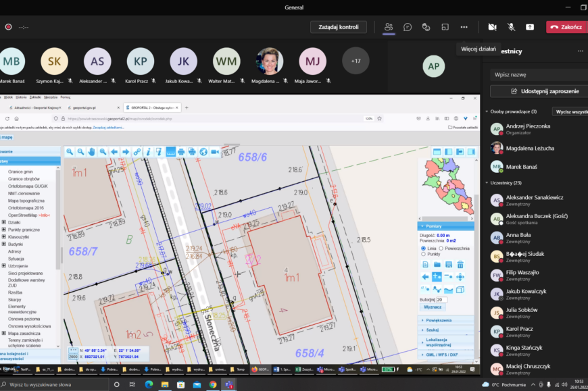Screen dimensions: 588x391
Task: Open the rooms icon left of the three-dots menu
Action: coord(445,27)
